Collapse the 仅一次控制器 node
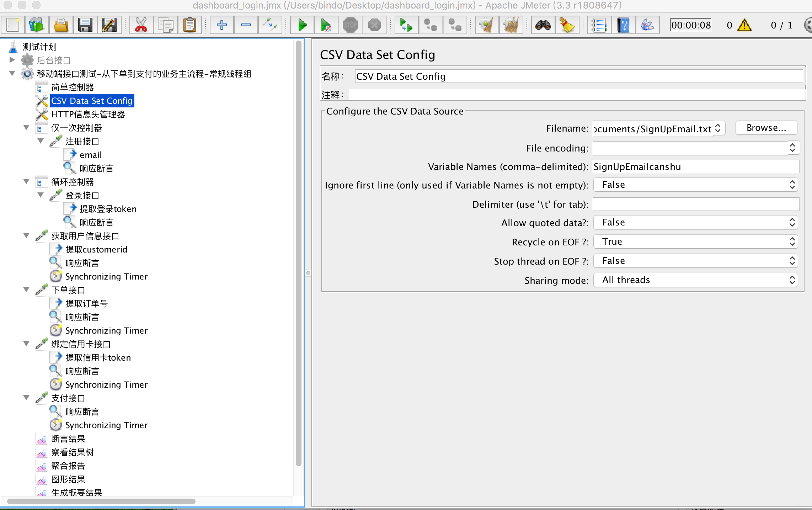 pos(26,127)
